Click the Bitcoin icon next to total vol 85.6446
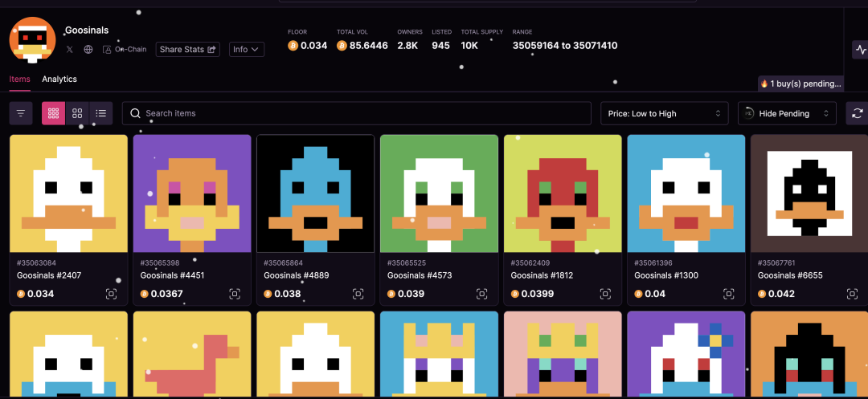868x399 pixels. [342, 45]
